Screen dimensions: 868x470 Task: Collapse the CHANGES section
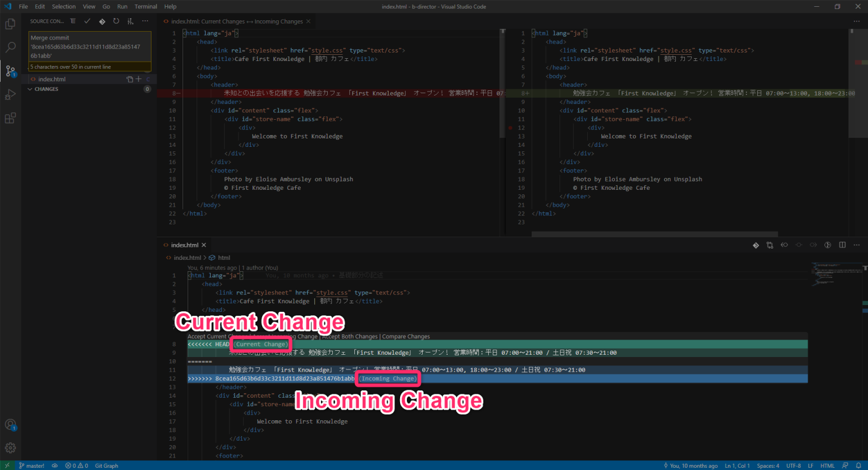31,89
